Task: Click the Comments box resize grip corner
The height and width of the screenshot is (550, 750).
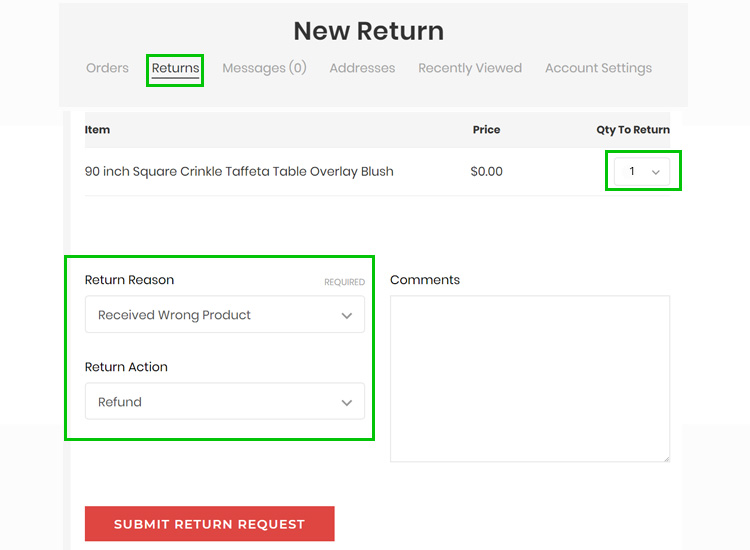Action: pos(667,459)
